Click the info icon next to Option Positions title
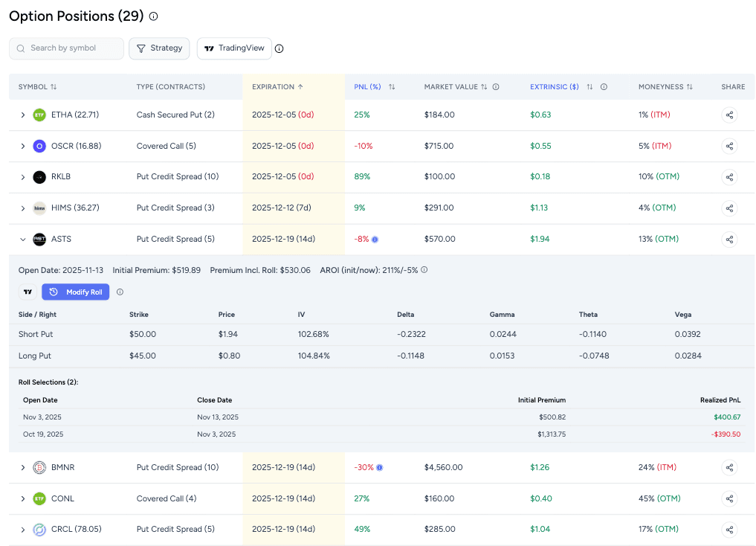The image size is (756, 546). [x=154, y=16]
